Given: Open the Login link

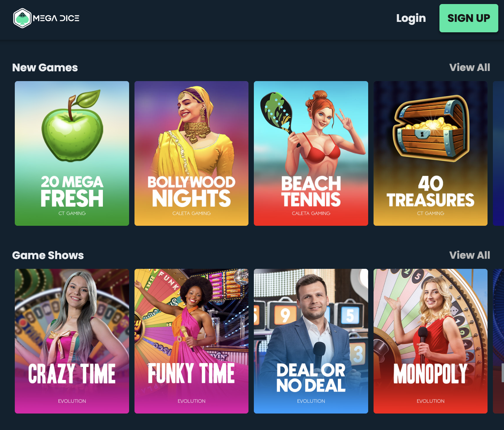Looking at the screenshot, I should click(x=411, y=18).
